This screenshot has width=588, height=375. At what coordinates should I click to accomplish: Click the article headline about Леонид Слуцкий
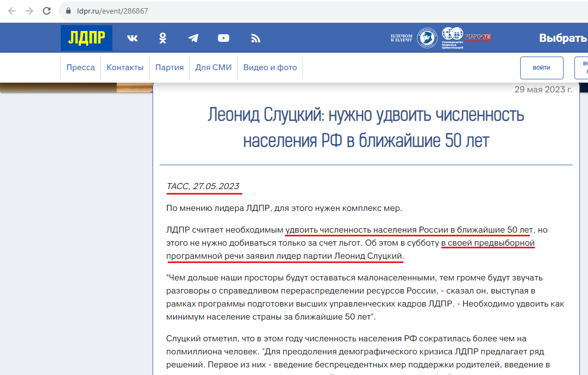366,128
